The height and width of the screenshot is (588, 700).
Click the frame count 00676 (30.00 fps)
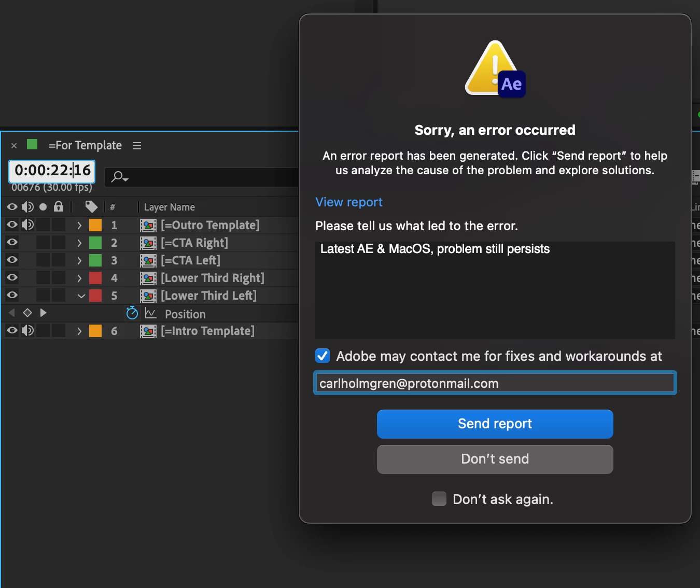pyautogui.click(x=52, y=188)
